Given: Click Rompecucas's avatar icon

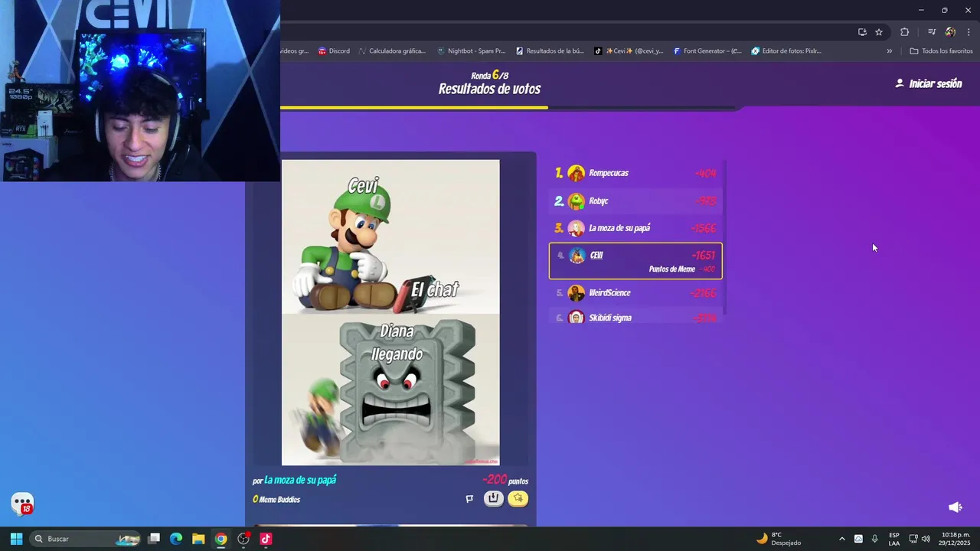Looking at the screenshot, I should (x=577, y=173).
